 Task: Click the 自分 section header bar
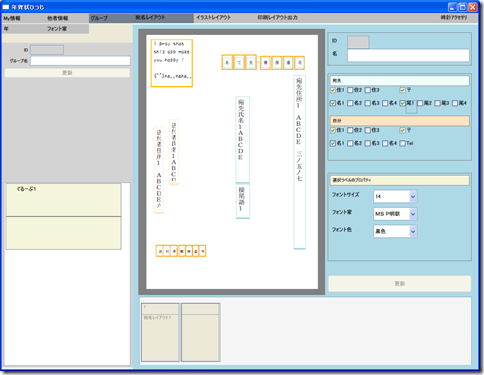[x=400, y=120]
